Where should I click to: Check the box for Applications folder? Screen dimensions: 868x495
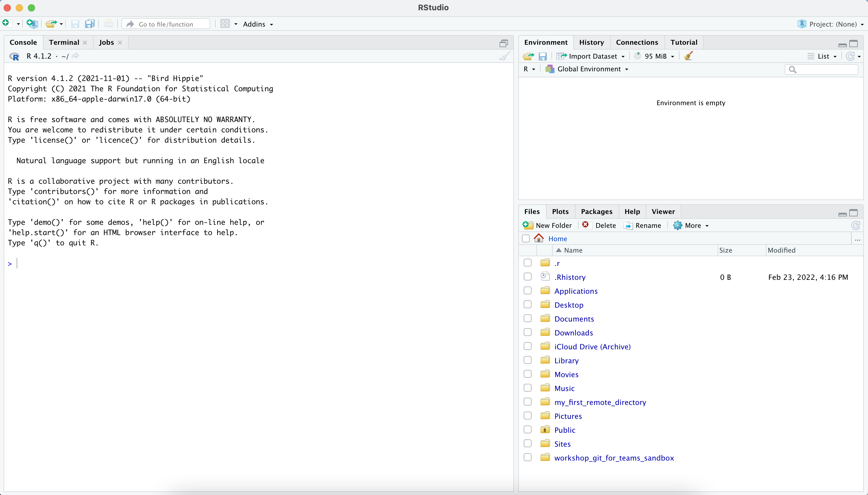tap(528, 291)
